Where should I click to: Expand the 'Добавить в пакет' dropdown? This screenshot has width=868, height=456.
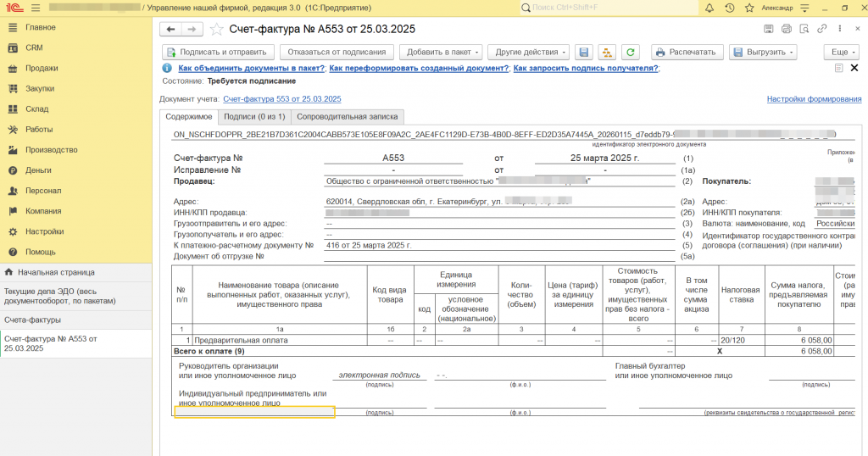[441, 52]
